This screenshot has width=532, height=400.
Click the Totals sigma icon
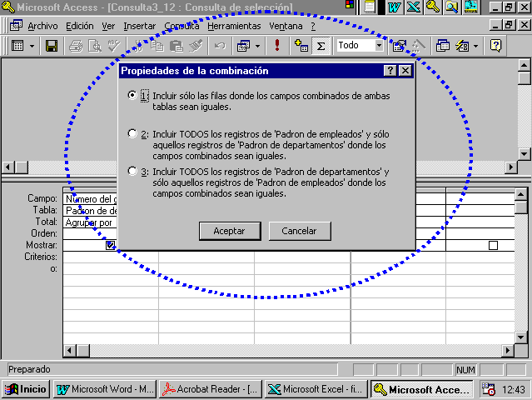point(321,46)
